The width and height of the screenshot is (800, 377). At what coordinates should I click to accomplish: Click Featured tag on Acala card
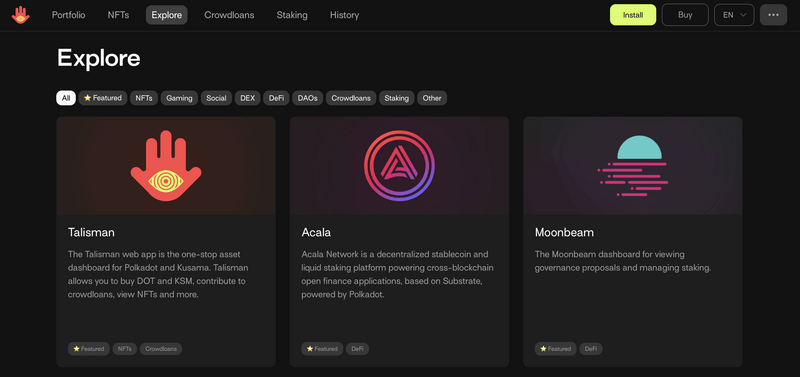pos(322,349)
